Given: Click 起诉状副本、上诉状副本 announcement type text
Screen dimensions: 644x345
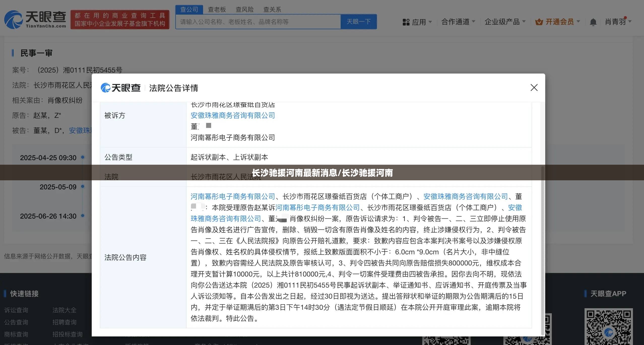Looking at the screenshot, I should coord(229,157).
